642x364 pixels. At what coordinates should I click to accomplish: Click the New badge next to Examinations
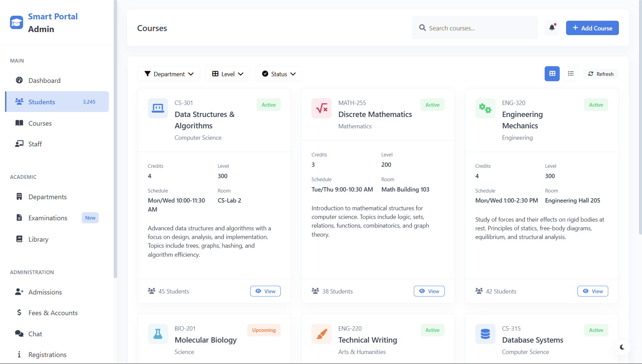[90, 218]
